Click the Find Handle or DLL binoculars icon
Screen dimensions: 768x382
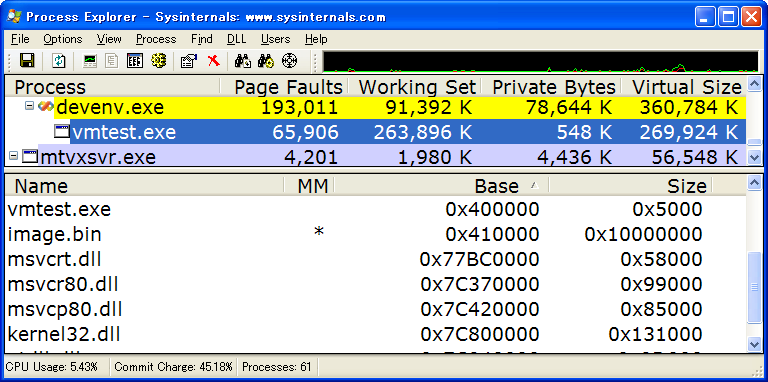tap(242, 61)
